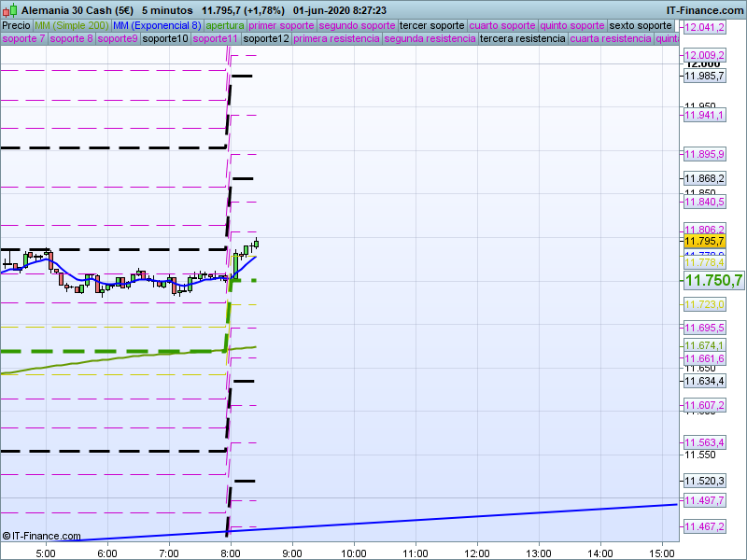Click the soporte10 legend label
Screen dimensions: 747x560
coord(165,39)
